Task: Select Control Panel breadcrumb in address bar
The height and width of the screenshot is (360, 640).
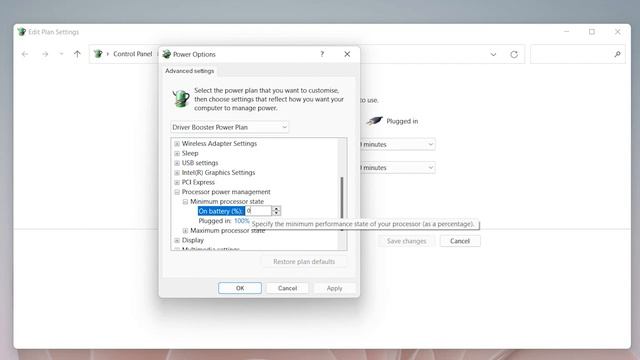Action: pyautogui.click(x=133, y=54)
